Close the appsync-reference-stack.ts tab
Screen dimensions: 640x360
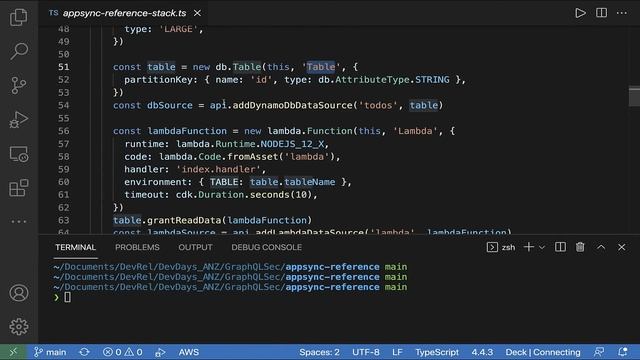197,13
